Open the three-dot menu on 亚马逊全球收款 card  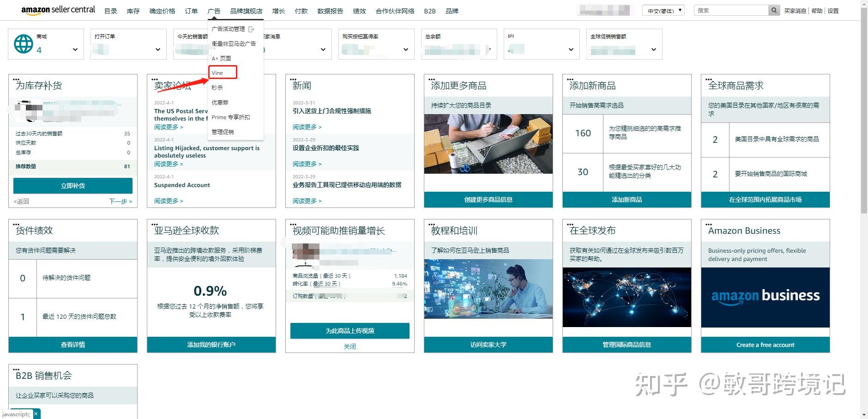coord(155,225)
